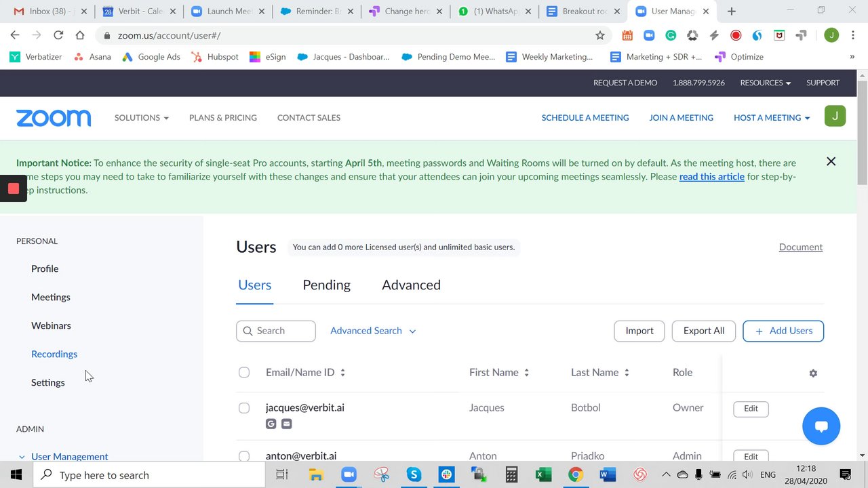Image resolution: width=868 pixels, height=488 pixels.
Task: Reload the page
Action: click(x=58, y=35)
